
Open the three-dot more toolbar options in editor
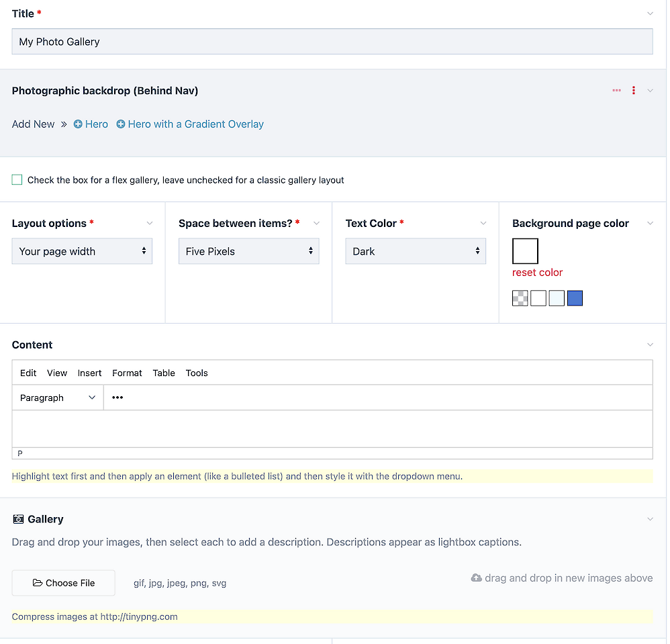coord(117,398)
